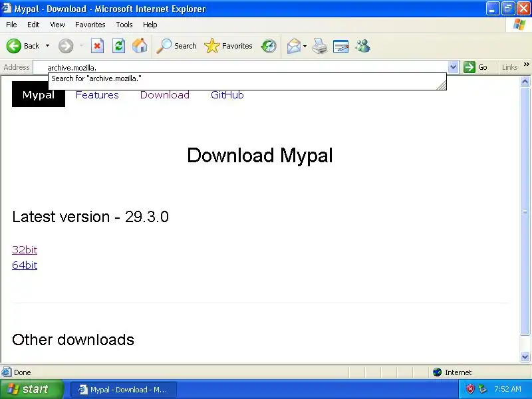532x399 pixels.
Task: Click the 'Download Mypal' heading text
Action: pos(260,156)
